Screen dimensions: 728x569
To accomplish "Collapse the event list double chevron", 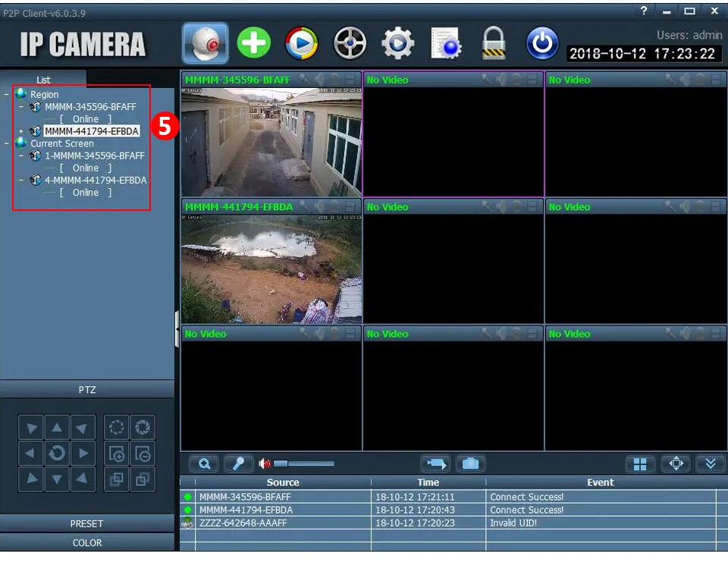I will (711, 464).
